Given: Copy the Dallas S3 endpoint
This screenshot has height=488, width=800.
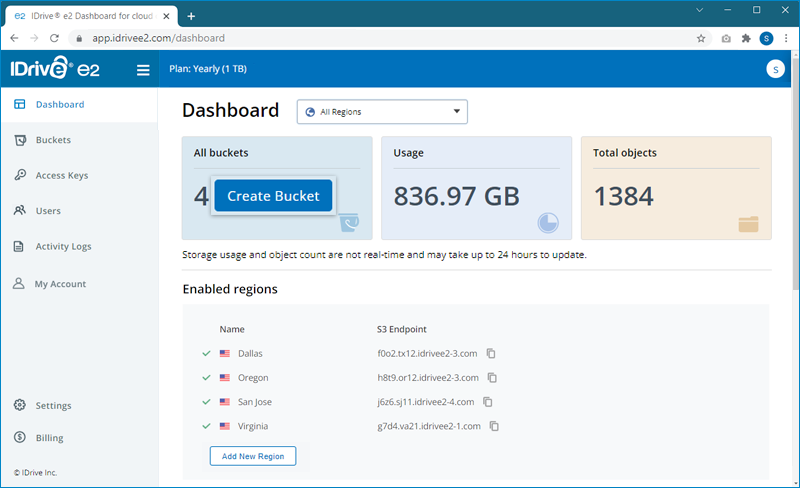Looking at the screenshot, I should click(491, 353).
